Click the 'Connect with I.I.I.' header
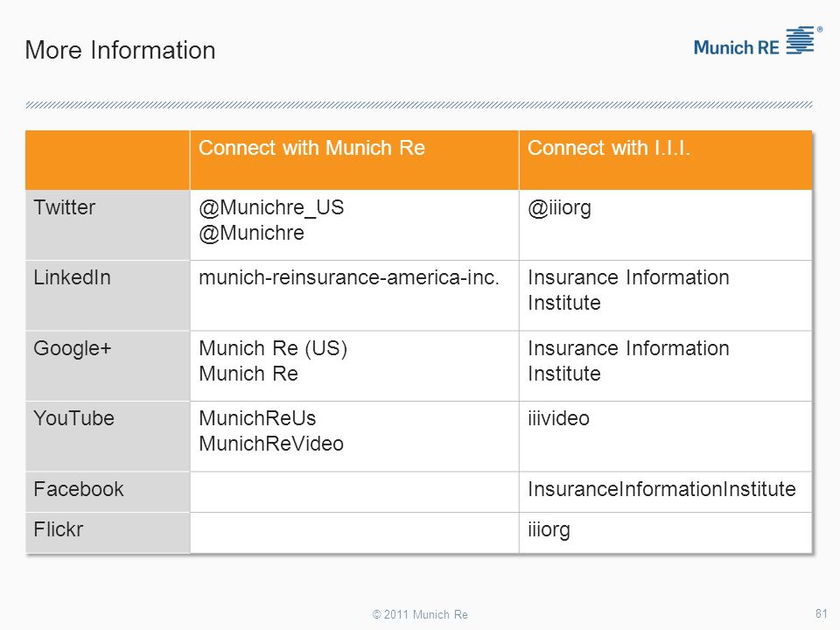 609,148
